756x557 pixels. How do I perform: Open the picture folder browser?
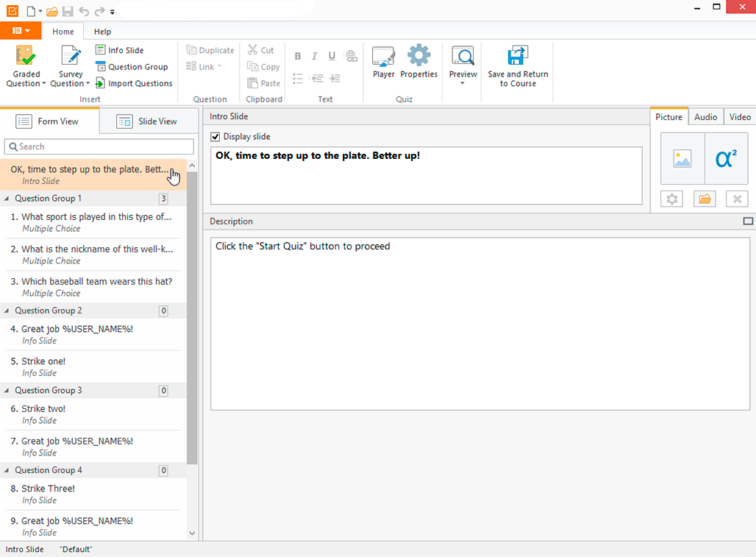tap(704, 198)
